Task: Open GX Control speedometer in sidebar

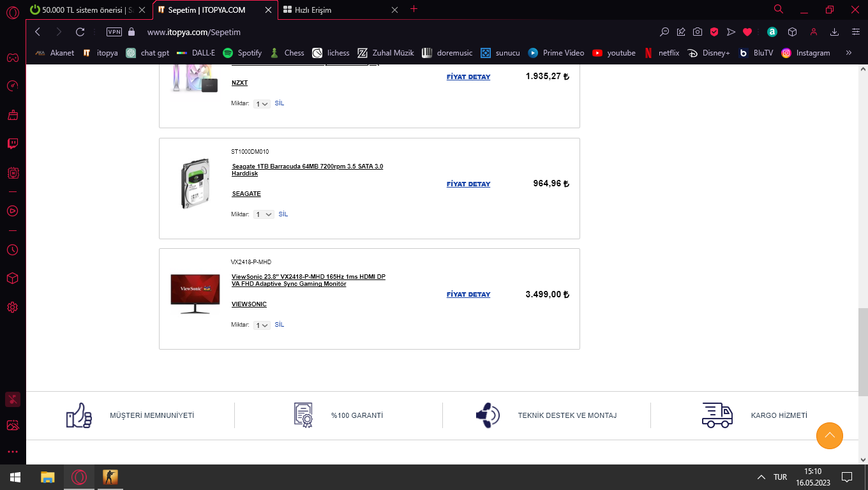Action: click(12, 85)
